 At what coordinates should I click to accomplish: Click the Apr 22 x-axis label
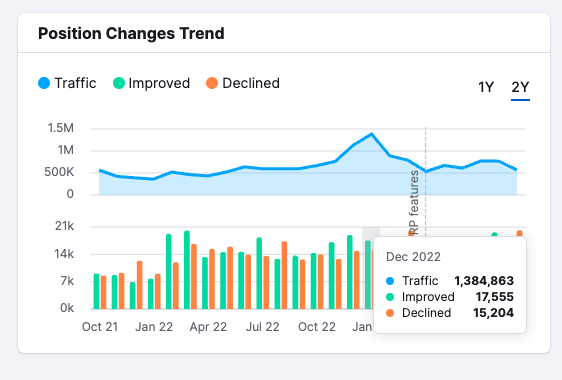[x=208, y=327]
